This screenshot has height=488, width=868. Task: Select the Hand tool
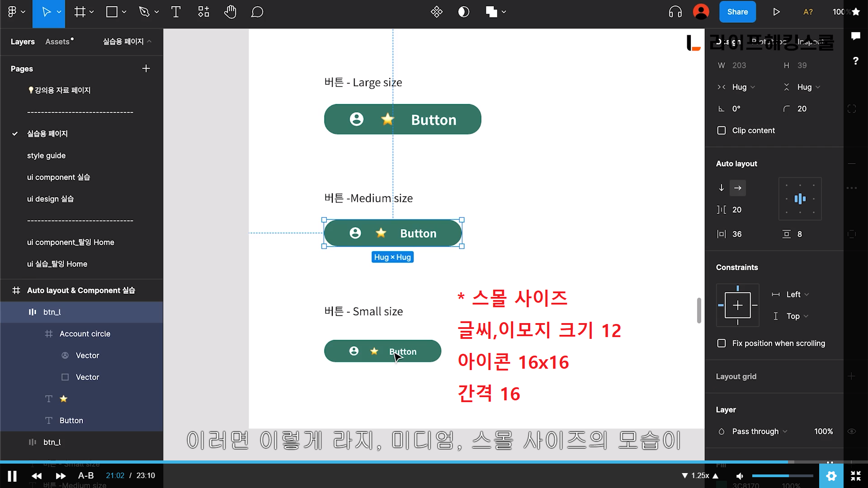[x=230, y=12]
